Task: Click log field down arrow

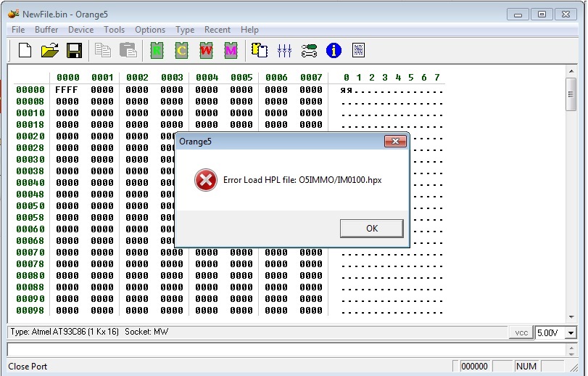Action: click(571, 353)
